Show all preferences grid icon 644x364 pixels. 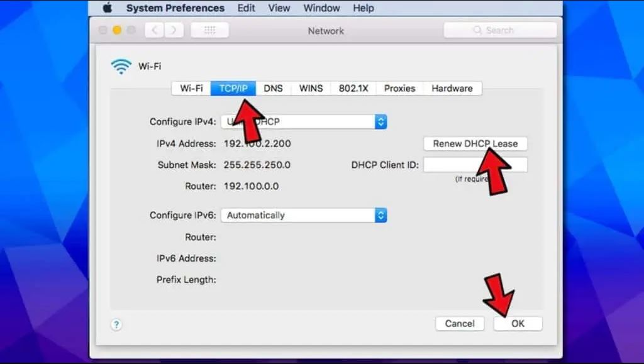point(209,30)
